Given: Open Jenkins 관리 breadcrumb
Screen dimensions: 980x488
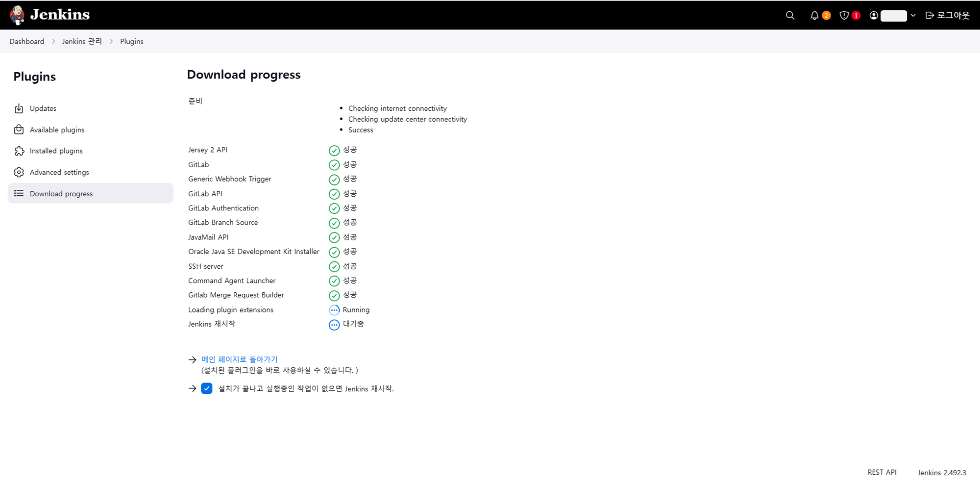Looking at the screenshot, I should [82, 42].
